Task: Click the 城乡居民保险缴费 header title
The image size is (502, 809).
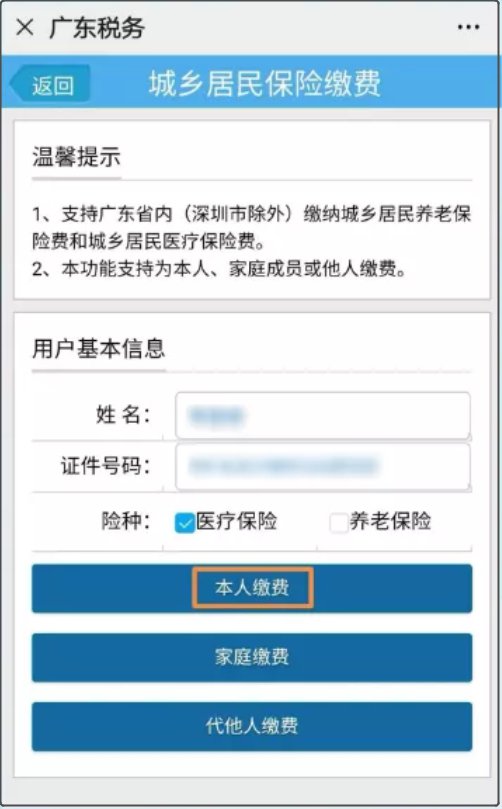Action: (x=265, y=84)
